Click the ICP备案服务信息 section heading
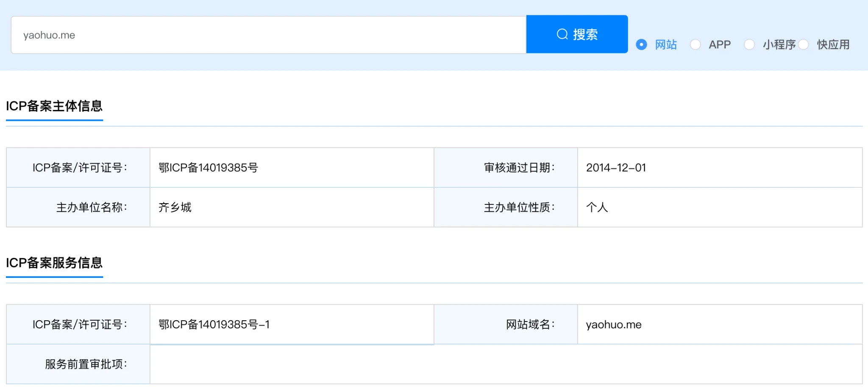The height and width of the screenshot is (389, 868). (54, 263)
